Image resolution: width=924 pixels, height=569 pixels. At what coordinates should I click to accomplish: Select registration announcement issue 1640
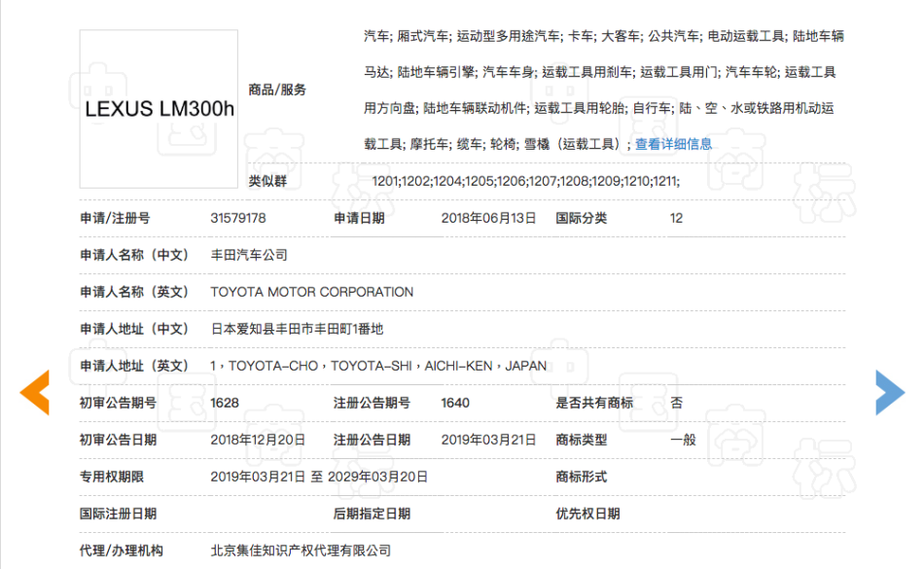point(455,404)
